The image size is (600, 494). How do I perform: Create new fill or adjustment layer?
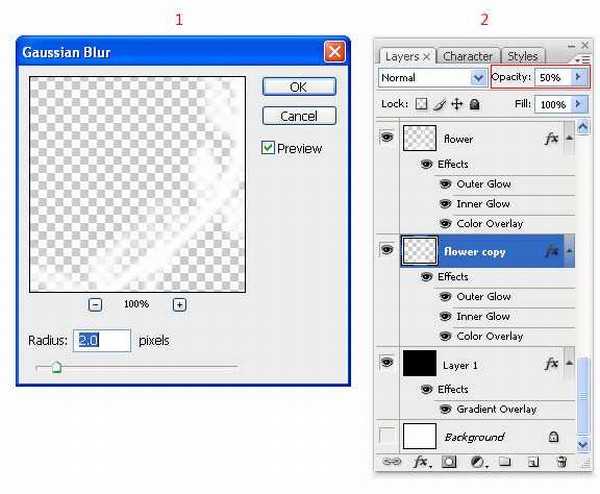click(478, 461)
